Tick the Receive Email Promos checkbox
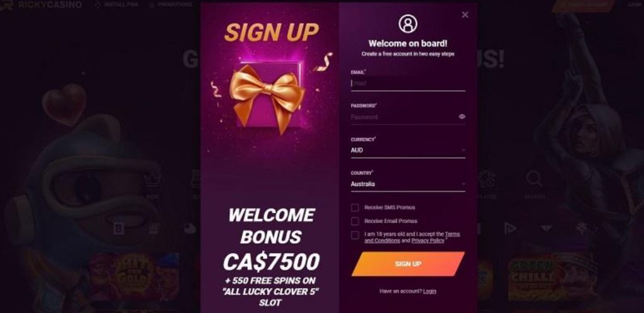This screenshot has width=644, height=313. [x=355, y=221]
